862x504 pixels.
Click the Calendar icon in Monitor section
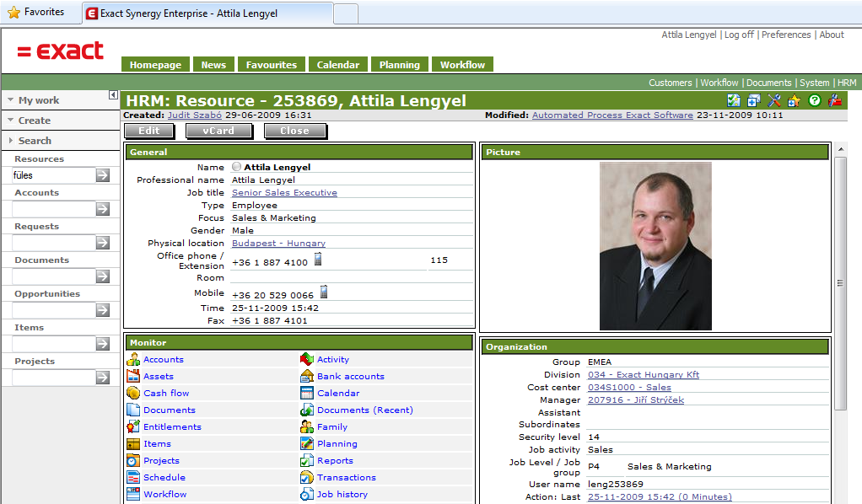pyautogui.click(x=307, y=393)
